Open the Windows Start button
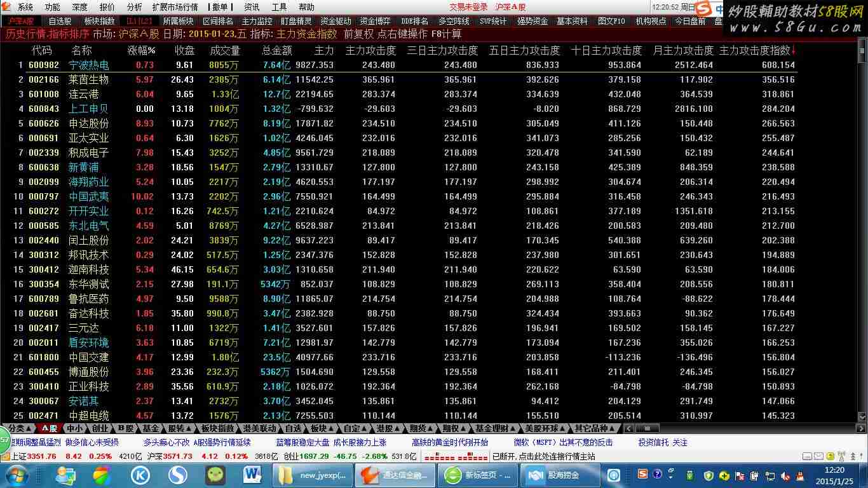This screenshot has height=488, width=868. [x=16, y=475]
